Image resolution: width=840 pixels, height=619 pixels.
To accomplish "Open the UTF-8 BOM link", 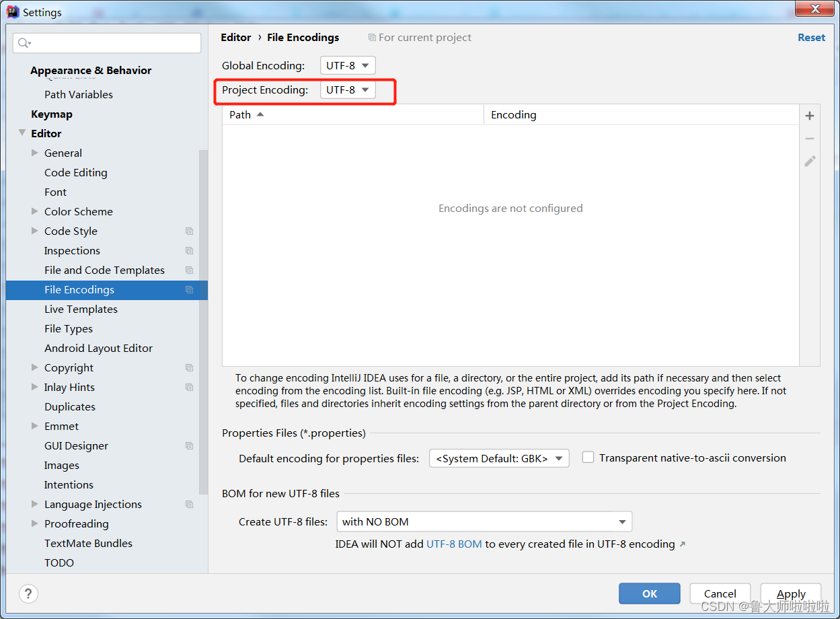I will (454, 544).
